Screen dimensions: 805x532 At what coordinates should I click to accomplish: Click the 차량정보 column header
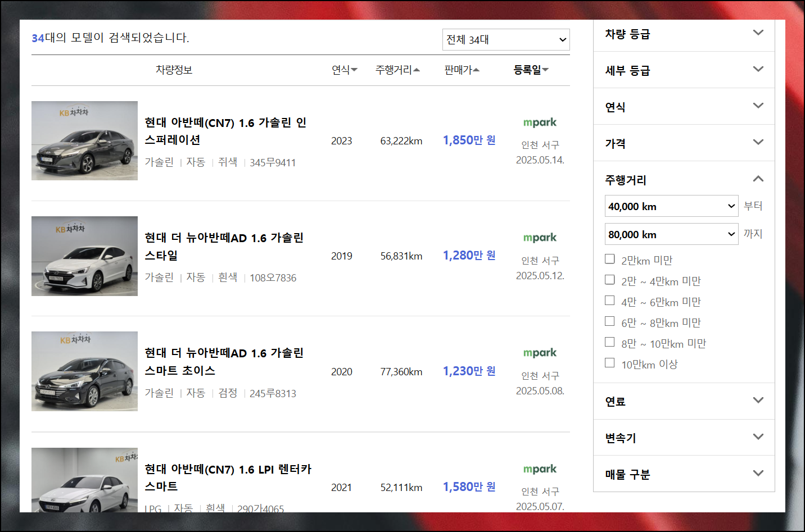pyautogui.click(x=174, y=70)
